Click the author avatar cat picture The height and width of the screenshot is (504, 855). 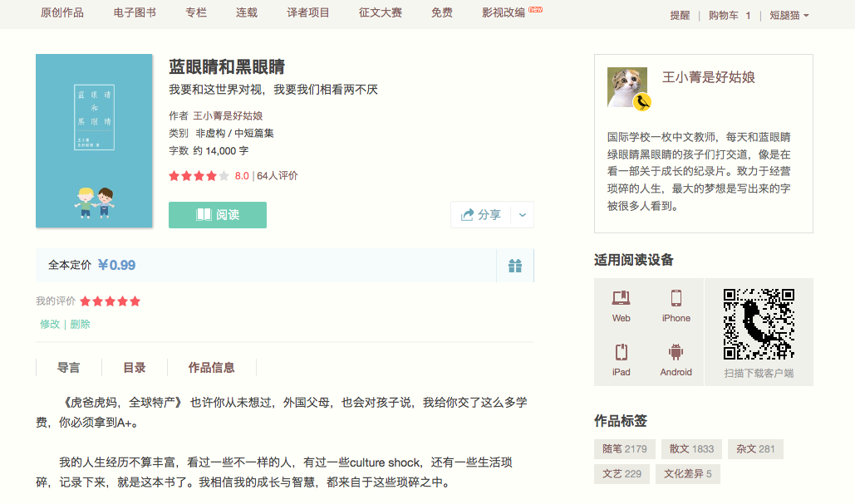click(627, 88)
